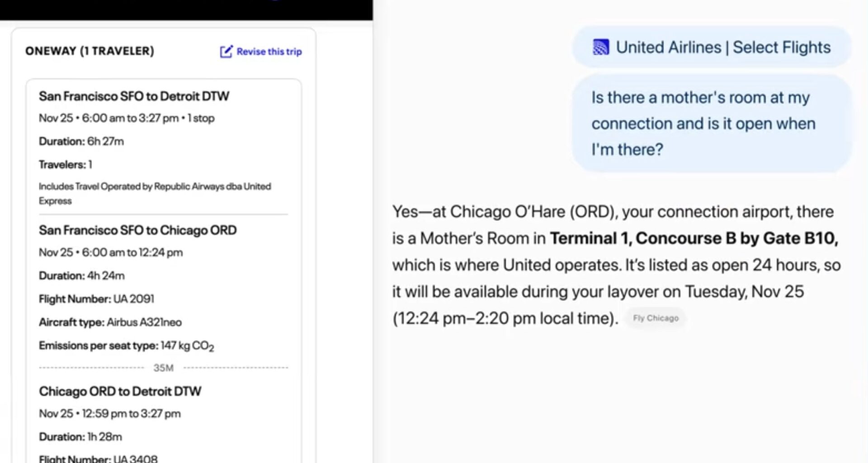
Task: Click the pencil edit icon beside Revise this trip
Action: pyautogui.click(x=226, y=52)
